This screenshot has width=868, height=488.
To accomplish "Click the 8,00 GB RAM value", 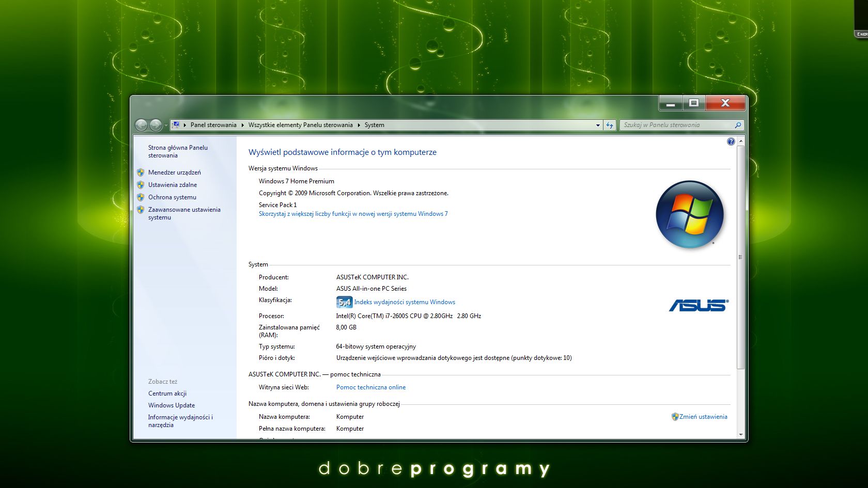I will tap(346, 327).
